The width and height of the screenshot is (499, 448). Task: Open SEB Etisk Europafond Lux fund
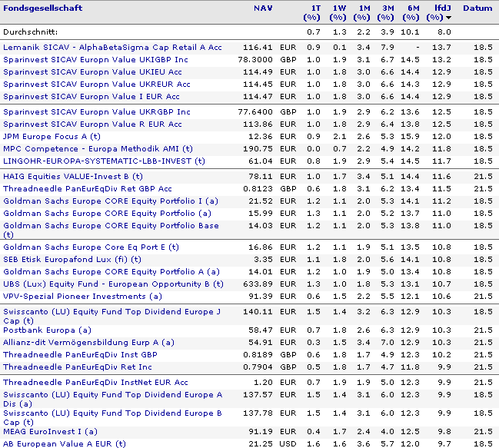(x=72, y=260)
